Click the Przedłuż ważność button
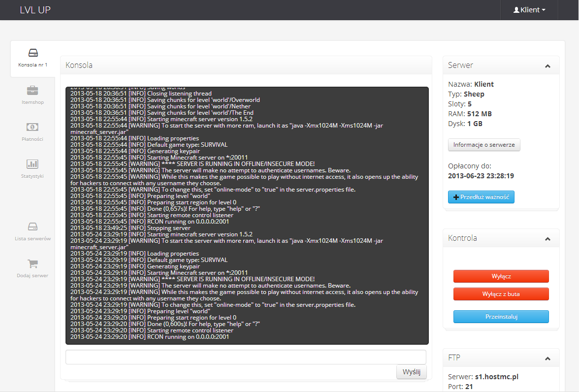 (481, 197)
